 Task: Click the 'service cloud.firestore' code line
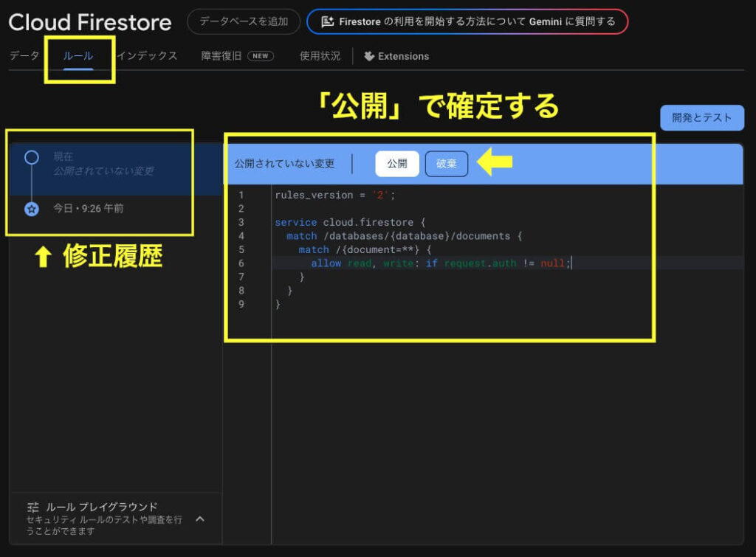point(350,222)
